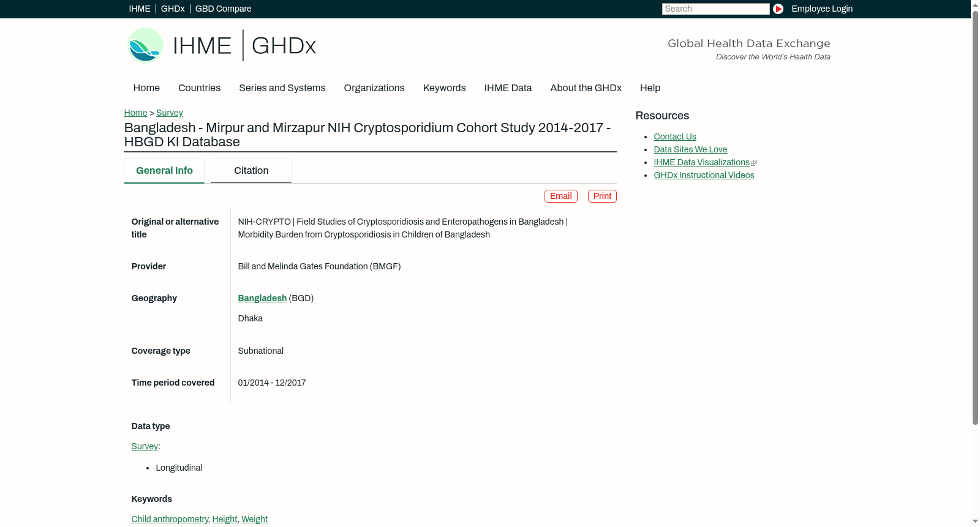Click the 'Coverage type' label
Image resolution: width=980 pixels, height=527 pixels.
[161, 351]
